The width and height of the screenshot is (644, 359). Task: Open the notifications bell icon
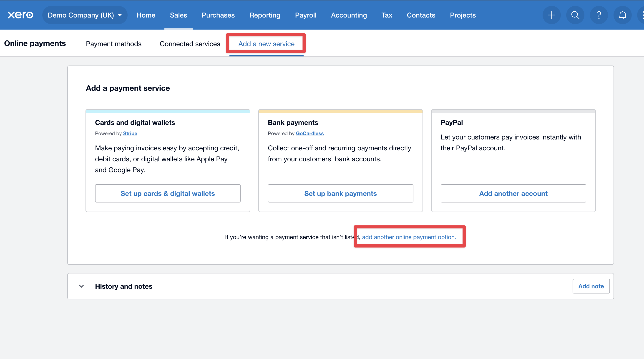click(x=622, y=15)
